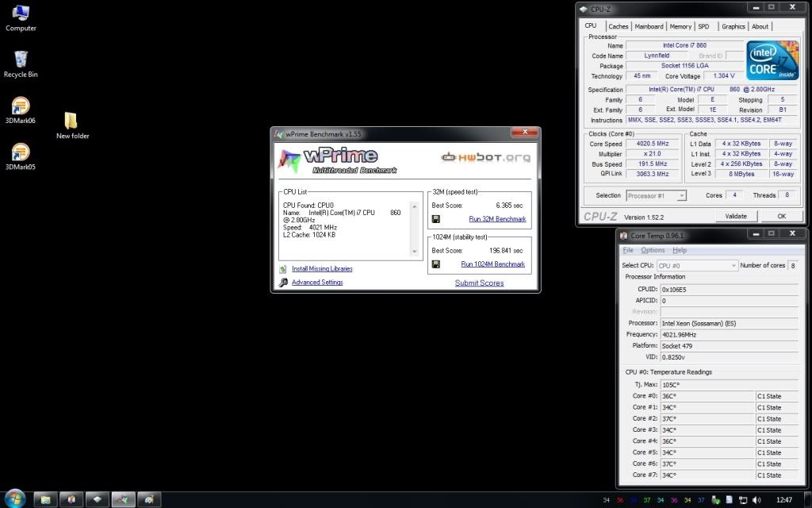Click the Processor value Intel Xeon (Sossaman)
The width and height of the screenshot is (812, 508).
tap(730, 323)
